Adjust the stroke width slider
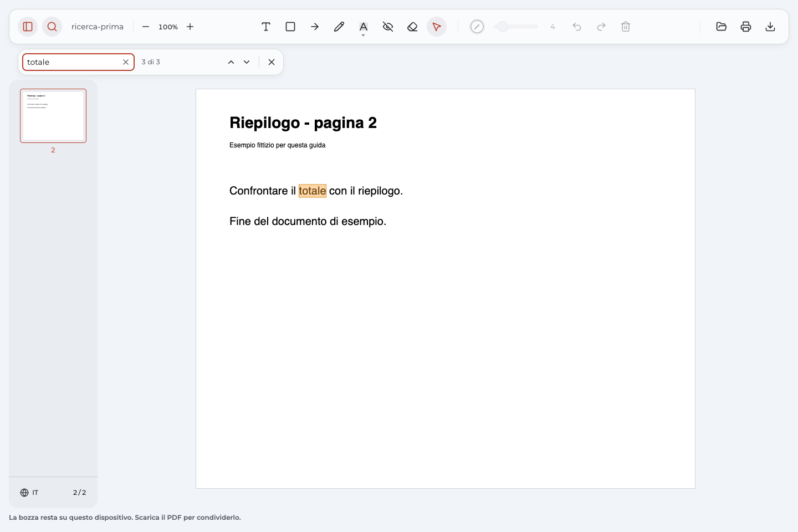Viewport: 798px width, 532px height. coord(516,27)
